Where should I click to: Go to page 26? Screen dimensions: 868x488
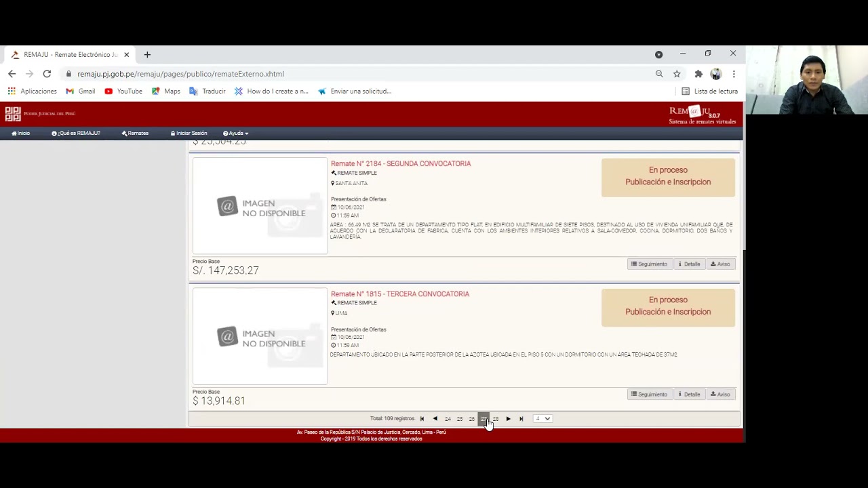point(472,419)
